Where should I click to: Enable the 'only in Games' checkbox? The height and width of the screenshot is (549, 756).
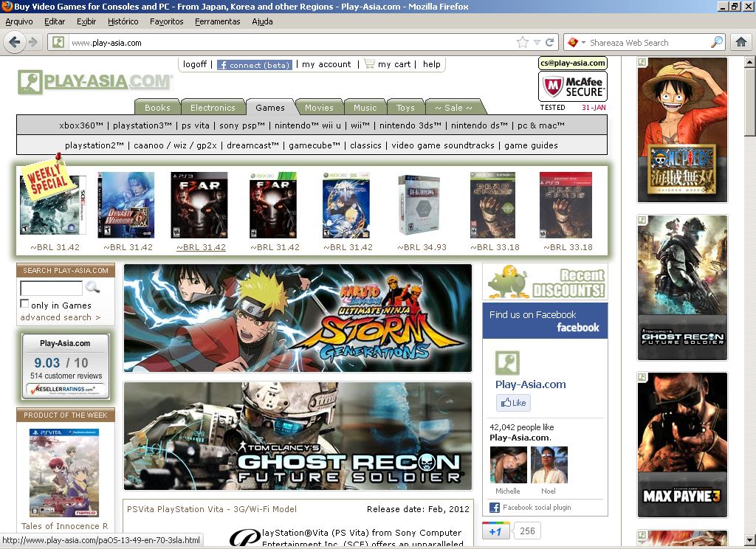pyautogui.click(x=24, y=304)
